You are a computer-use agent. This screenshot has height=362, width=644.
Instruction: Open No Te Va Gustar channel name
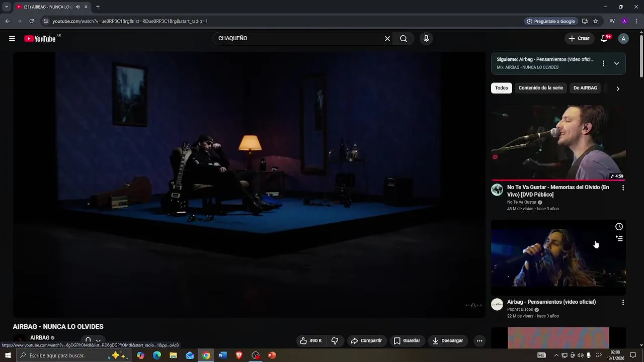click(x=522, y=202)
